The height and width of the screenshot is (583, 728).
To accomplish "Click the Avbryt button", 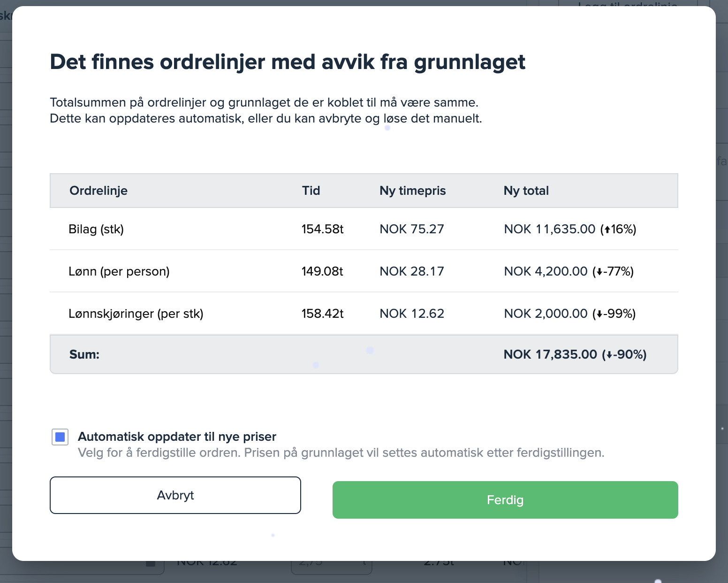I will (175, 495).
